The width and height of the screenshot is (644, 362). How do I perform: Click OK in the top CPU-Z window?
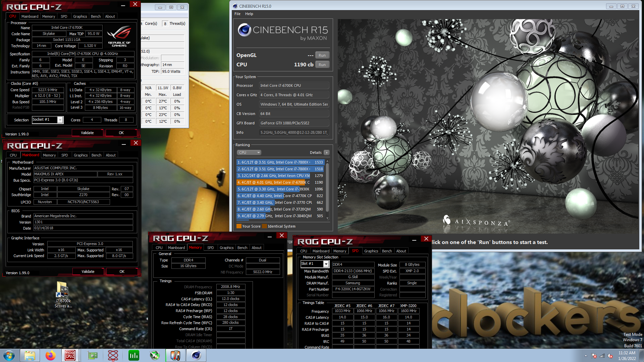121,133
